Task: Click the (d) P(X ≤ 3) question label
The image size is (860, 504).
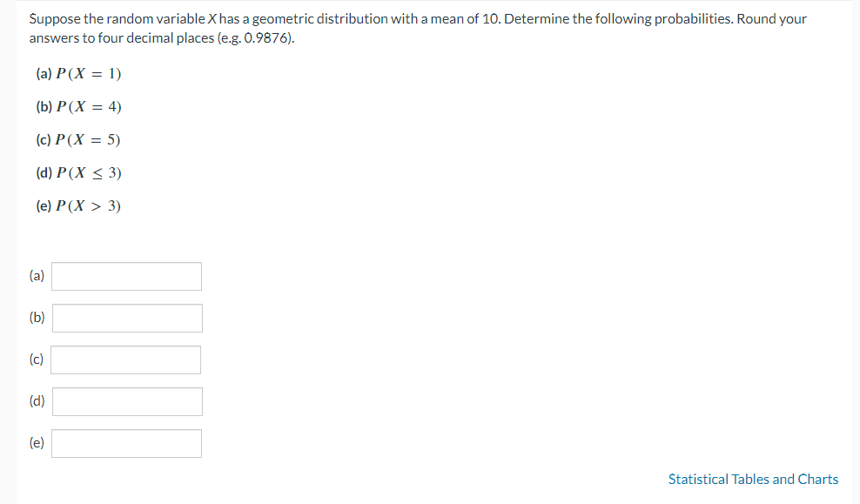Action: tap(78, 173)
